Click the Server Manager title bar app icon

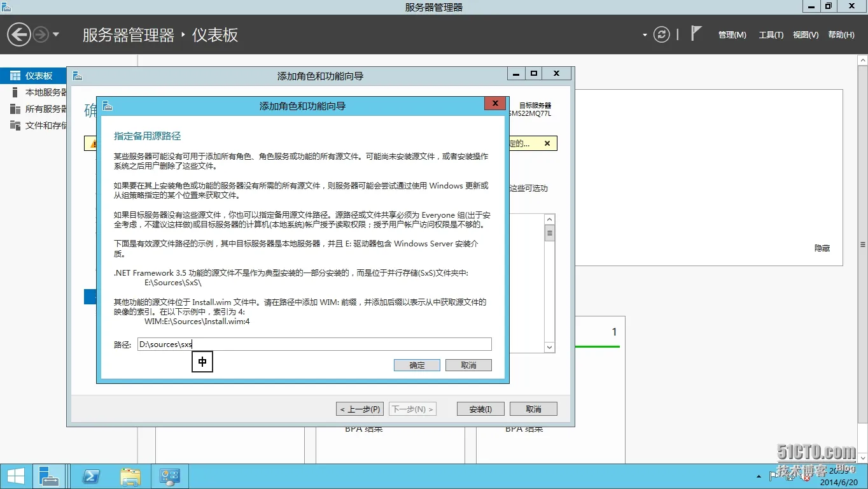pyautogui.click(x=7, y=7)
